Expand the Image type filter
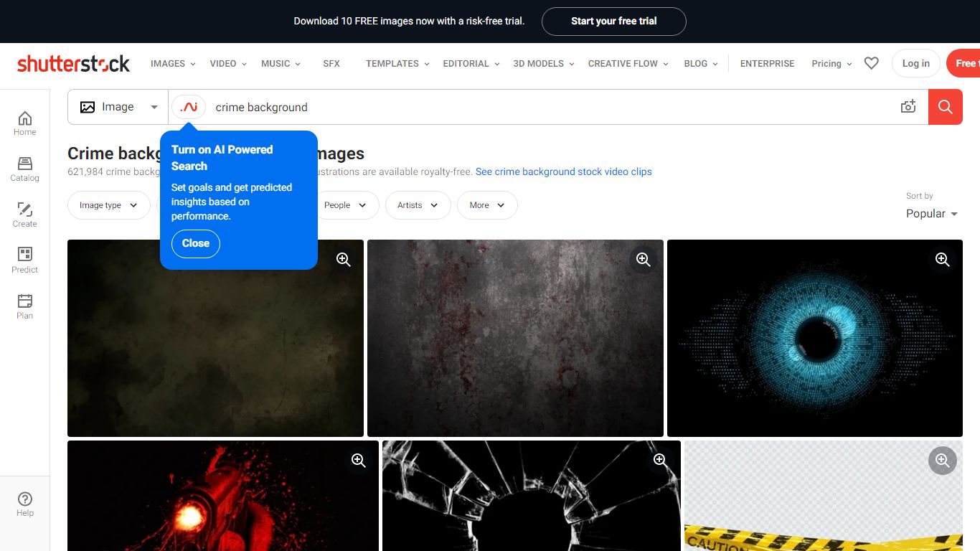This screenshot has height=551, width=980. point(108,205)
